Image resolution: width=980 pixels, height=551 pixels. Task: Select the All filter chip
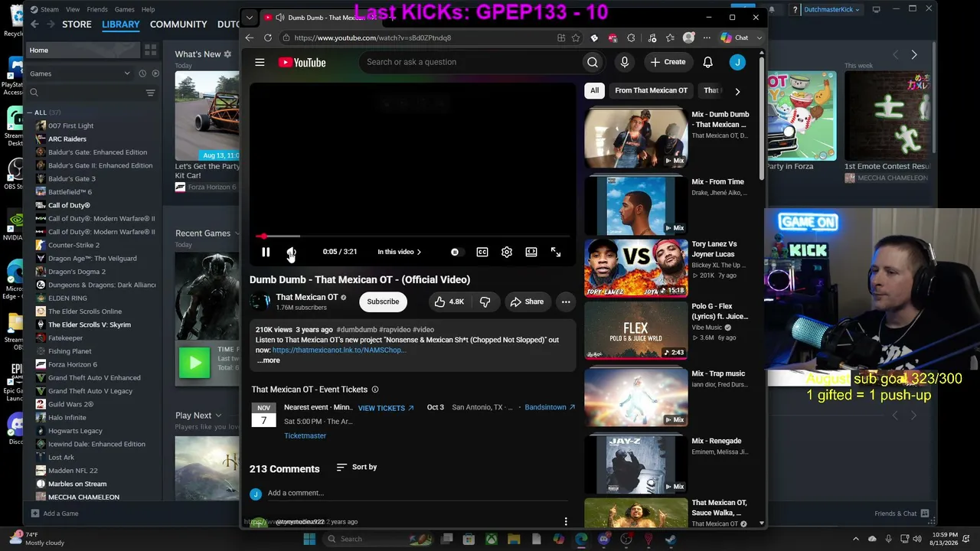(594, 90)
